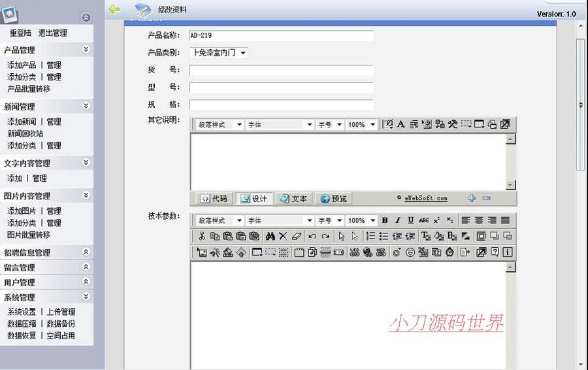
Task: Switch to the 设计 design tab
Action: click(254, 199)
